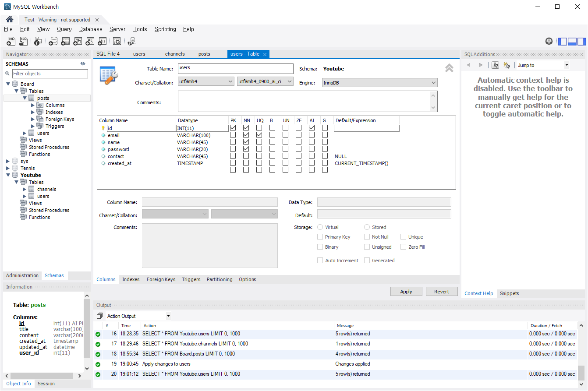Open Workbench preferences gear icon
The width and height of the screenshot is (588, 391).
coord(549,42)
